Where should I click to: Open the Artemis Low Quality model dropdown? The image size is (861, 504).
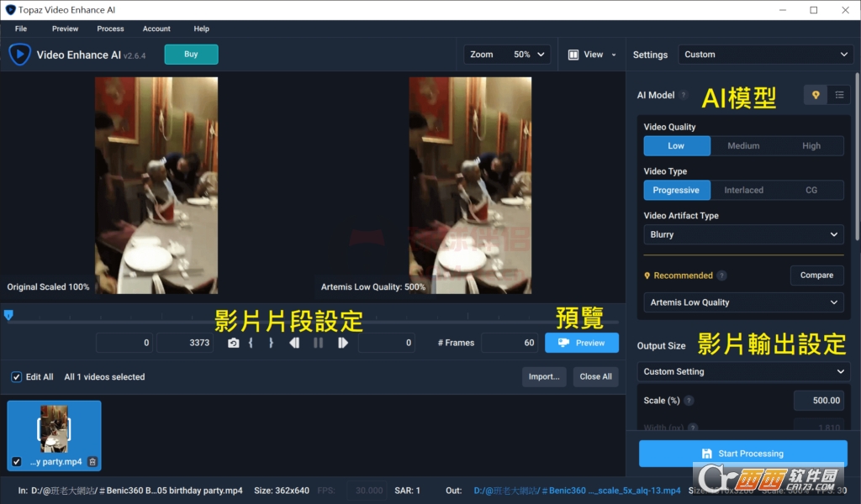[743, 302]
